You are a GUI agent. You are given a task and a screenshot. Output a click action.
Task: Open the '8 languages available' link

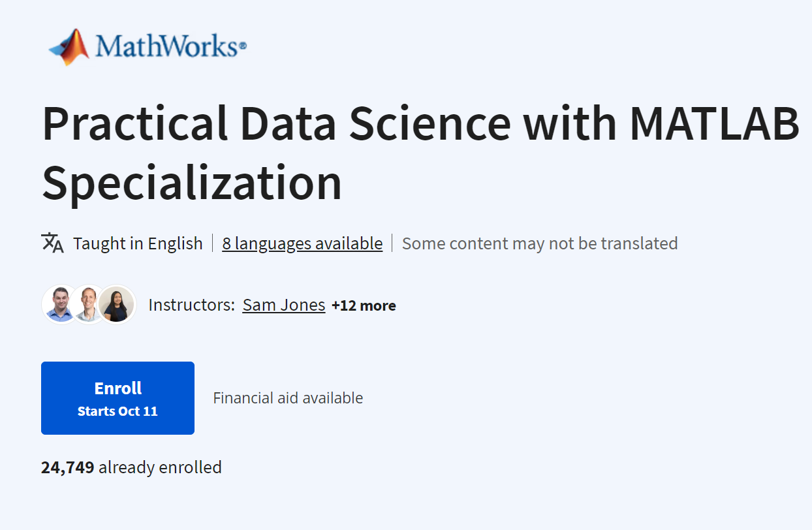[302, 243]
